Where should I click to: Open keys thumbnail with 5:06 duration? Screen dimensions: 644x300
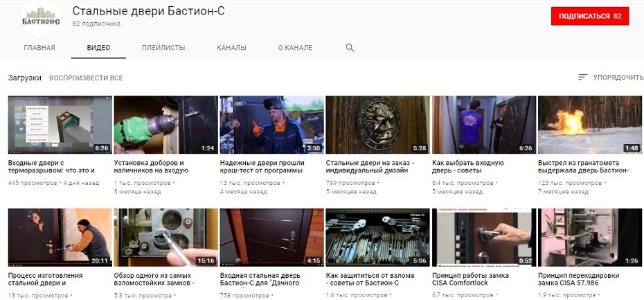click(x=378, y=238)
